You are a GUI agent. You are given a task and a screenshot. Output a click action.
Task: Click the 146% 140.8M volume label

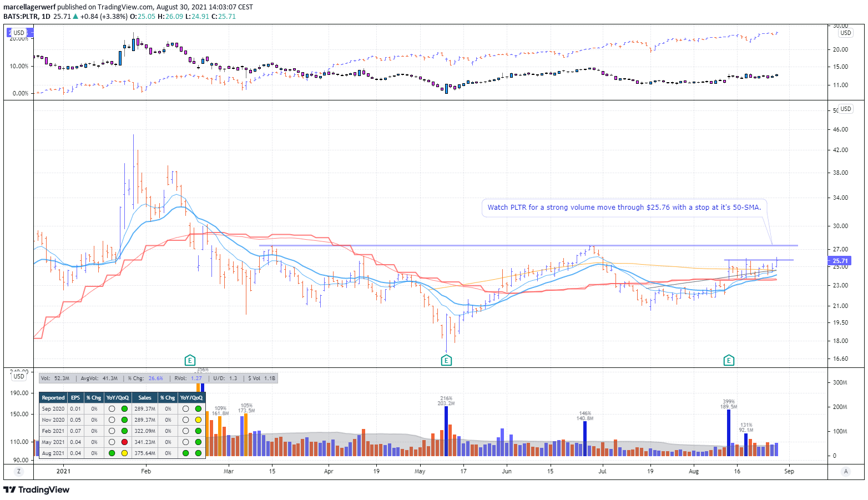pyautogui.click(x=585, y=416)
